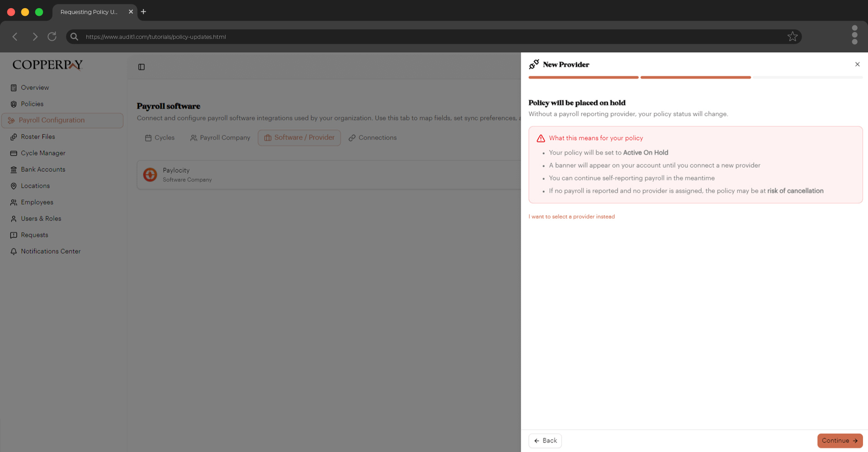Click the sidebar collapse panel icon
Screen dimensions: 868x452
tap(142, 67)
